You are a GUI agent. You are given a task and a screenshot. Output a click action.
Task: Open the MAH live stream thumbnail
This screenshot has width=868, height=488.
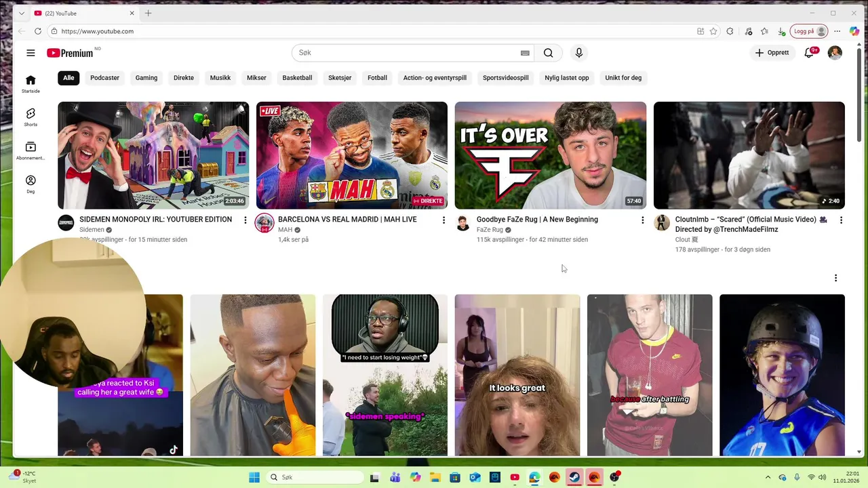point(352,155)
